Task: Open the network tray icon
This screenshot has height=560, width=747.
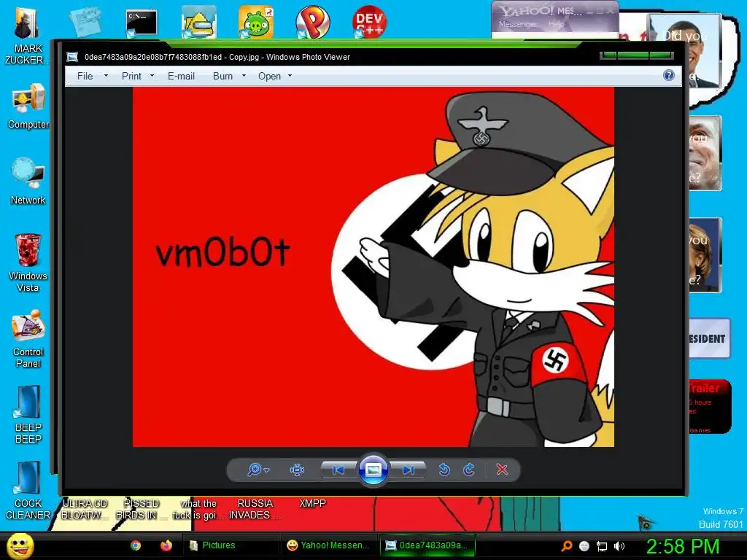Action: (x=602, y=546)
